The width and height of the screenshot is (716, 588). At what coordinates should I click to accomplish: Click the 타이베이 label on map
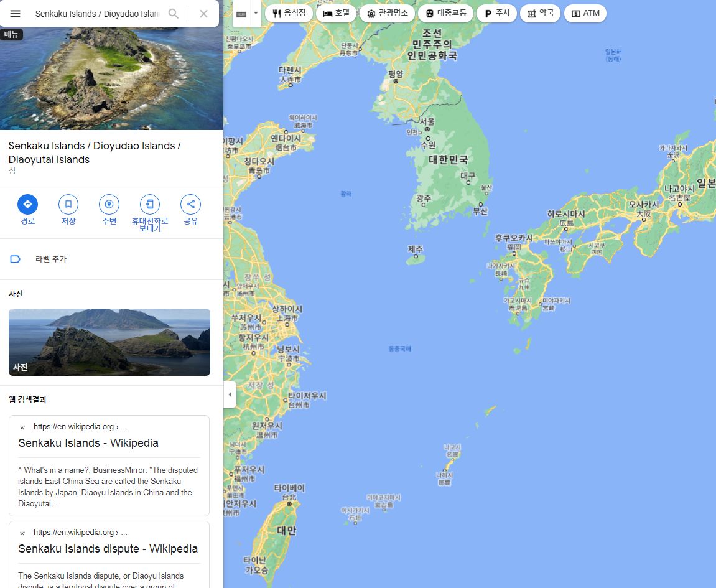[x=289, y=488]
